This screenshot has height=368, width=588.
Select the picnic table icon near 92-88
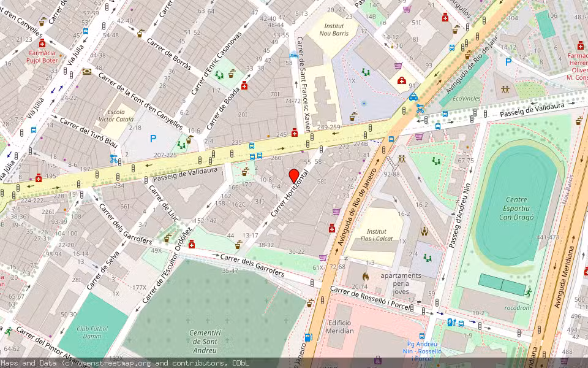(402, 159)
